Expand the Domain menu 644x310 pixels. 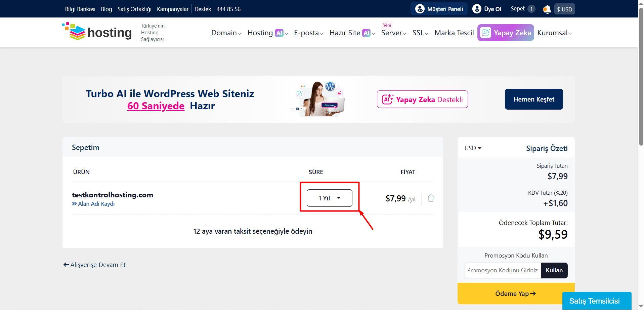(x=226, y=33)
